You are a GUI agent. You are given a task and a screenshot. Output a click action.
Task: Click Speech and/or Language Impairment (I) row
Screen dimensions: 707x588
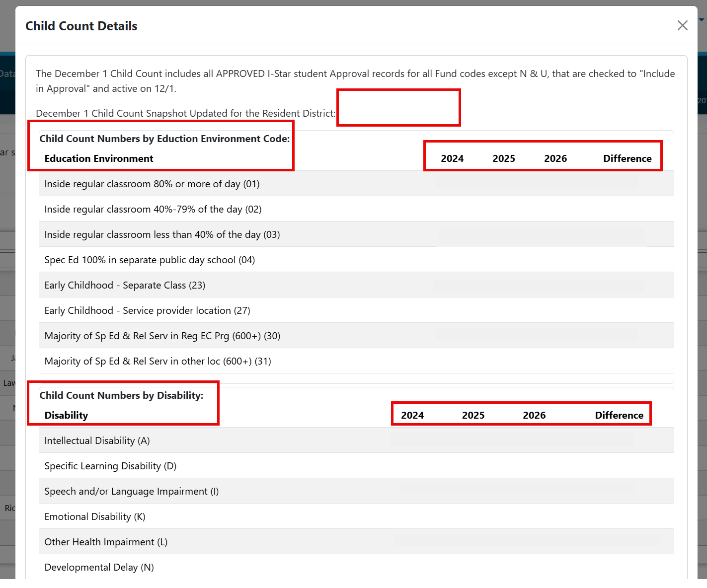click(132, 491)
